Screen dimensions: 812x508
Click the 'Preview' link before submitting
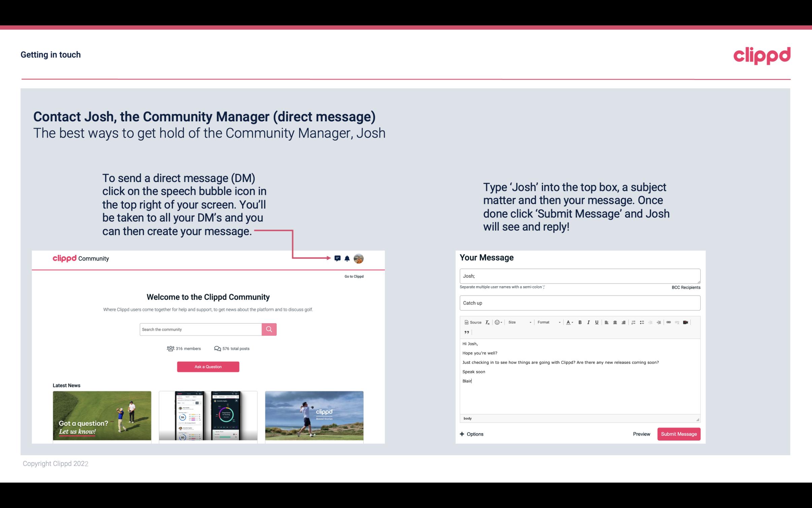click(642, 434)
